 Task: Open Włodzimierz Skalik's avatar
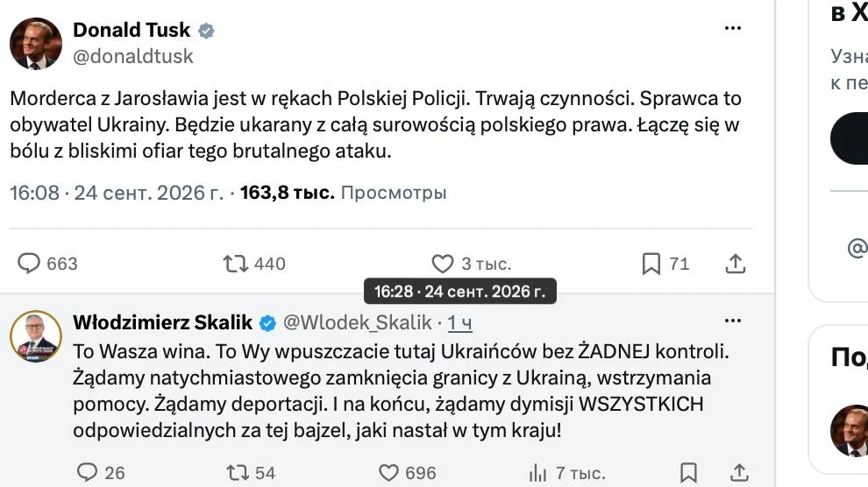36,336
